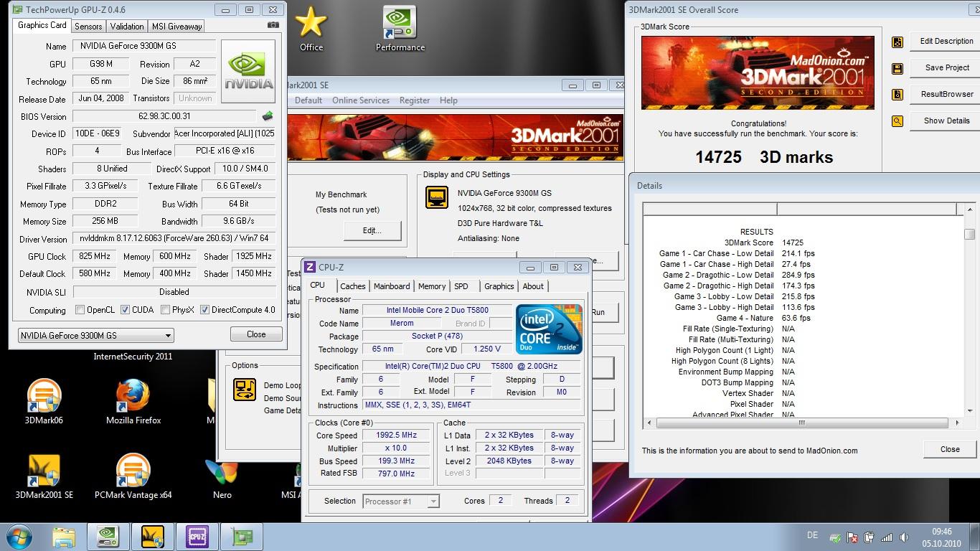This screenshot has width=980, height=551.
Task: Click the BIOS Version field in GPU-Z
Action: click(164, 116)
